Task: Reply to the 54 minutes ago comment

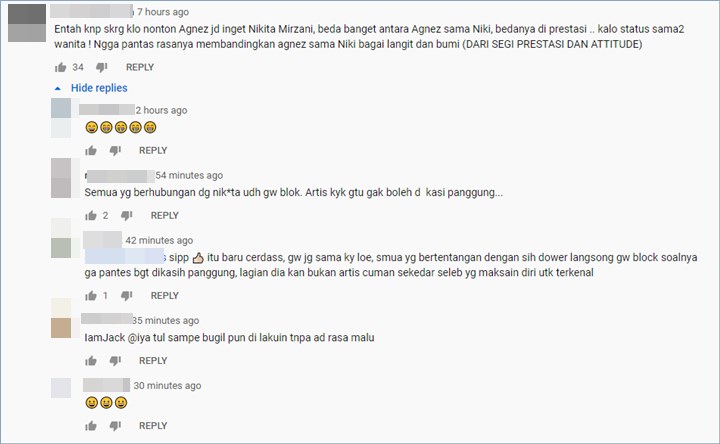Action: click(x=165, y=215)
